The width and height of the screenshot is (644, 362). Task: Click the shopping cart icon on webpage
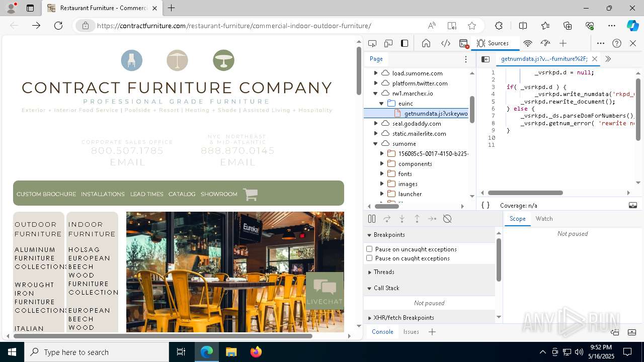click(x=250, y=194)
